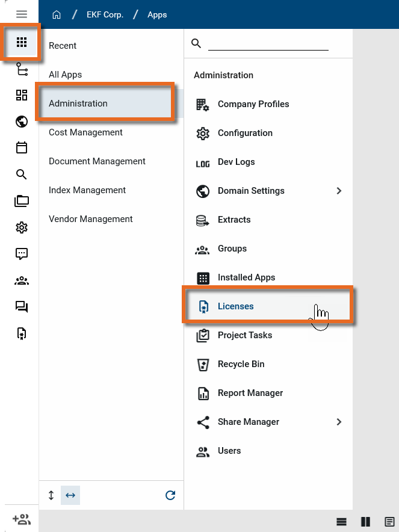Open the Recycle Bin app
399x532 pixels.
pos(241,364)
